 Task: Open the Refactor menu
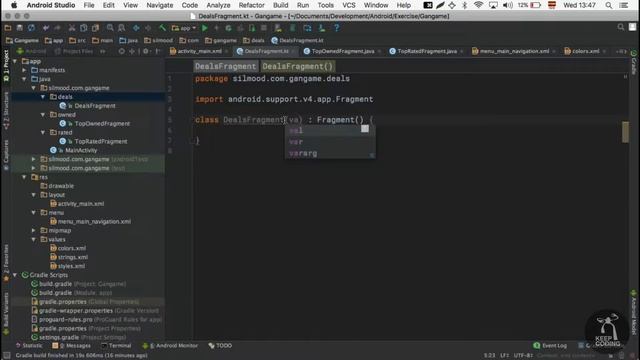click(251, 5)
